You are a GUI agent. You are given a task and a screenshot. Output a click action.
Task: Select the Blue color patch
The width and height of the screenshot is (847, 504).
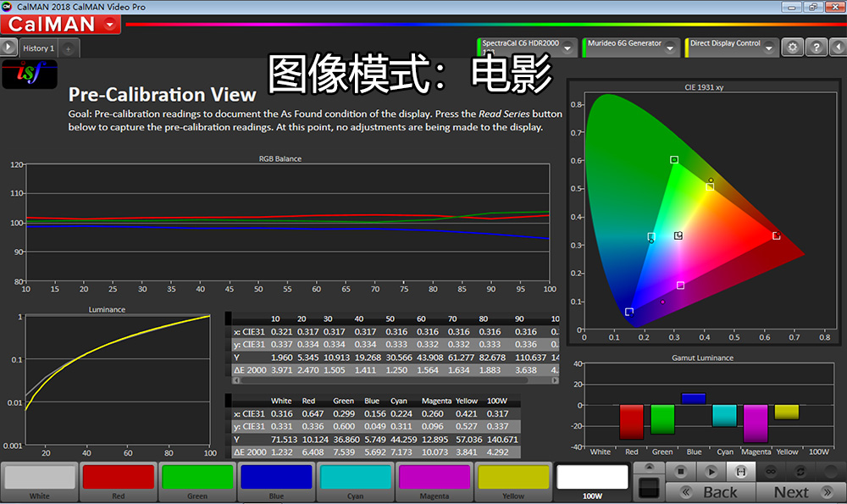point(276,481)
